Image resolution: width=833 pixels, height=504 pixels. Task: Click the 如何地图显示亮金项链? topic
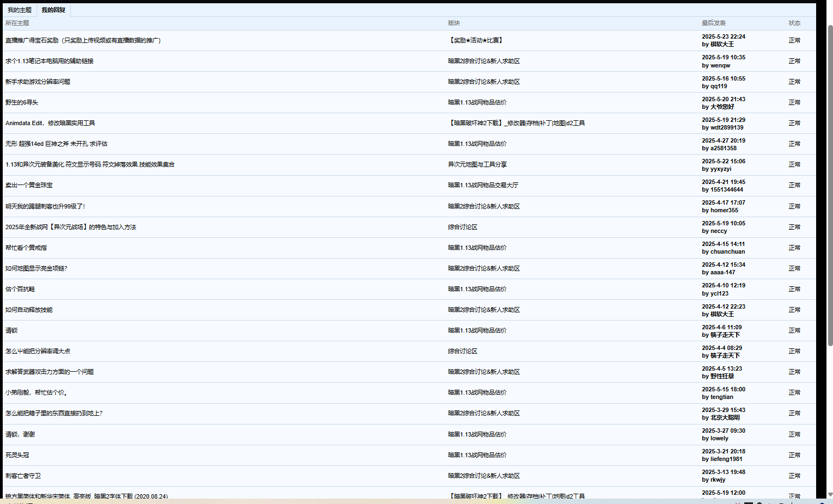36,268
